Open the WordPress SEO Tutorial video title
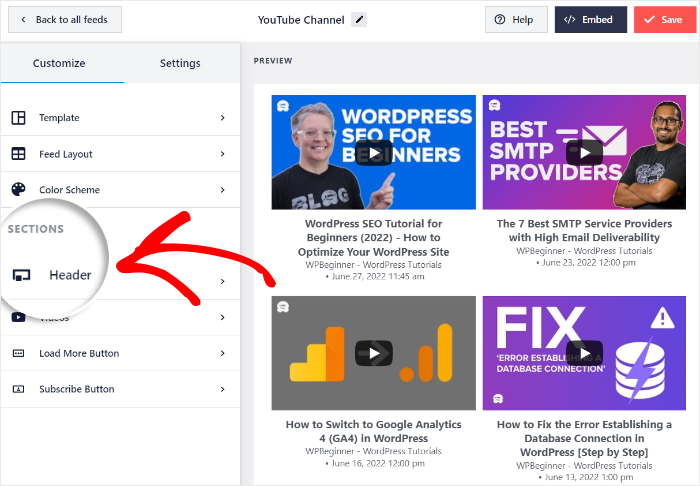The image size is (700, 486). 374,237
